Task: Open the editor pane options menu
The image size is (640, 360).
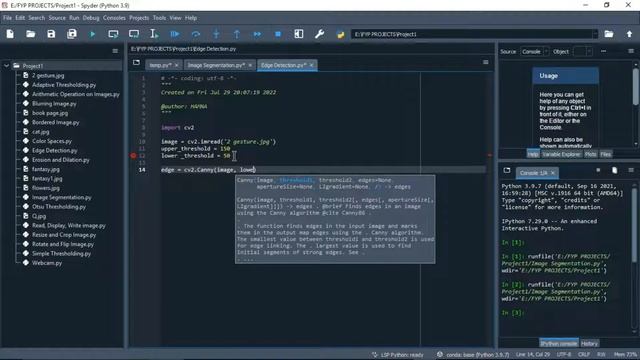Action: click(486, 62)
